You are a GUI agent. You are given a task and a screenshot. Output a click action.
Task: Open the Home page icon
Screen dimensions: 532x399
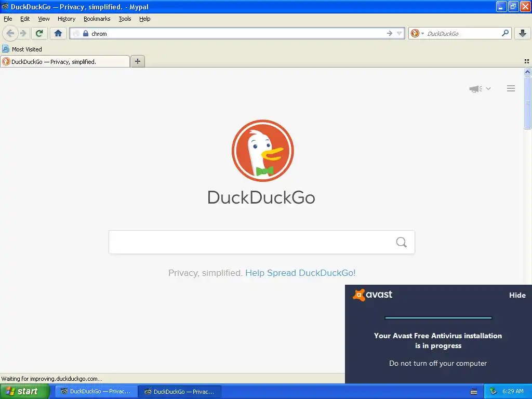58,33
